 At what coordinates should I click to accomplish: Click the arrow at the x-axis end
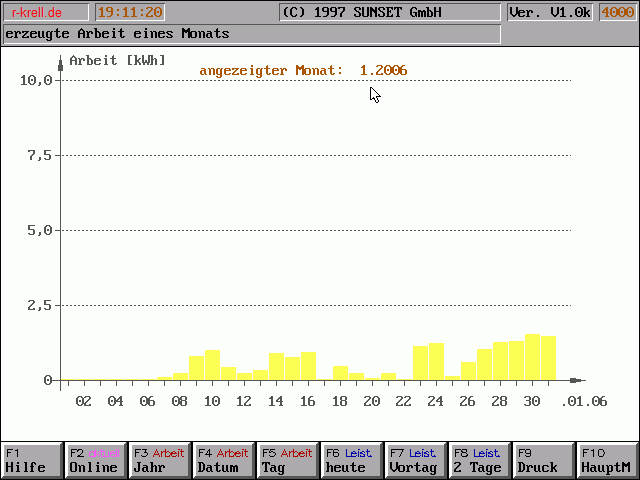point(575,380)
